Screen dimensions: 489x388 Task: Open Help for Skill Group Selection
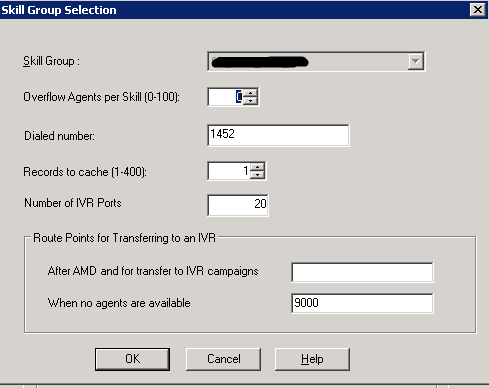point(312,359)
